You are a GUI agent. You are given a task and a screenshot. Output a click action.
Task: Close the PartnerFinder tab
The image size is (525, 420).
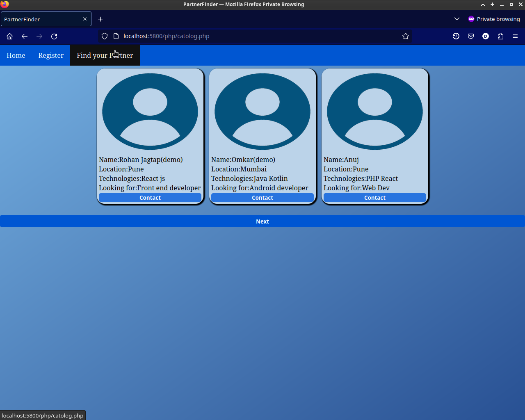tap(85, 19)
